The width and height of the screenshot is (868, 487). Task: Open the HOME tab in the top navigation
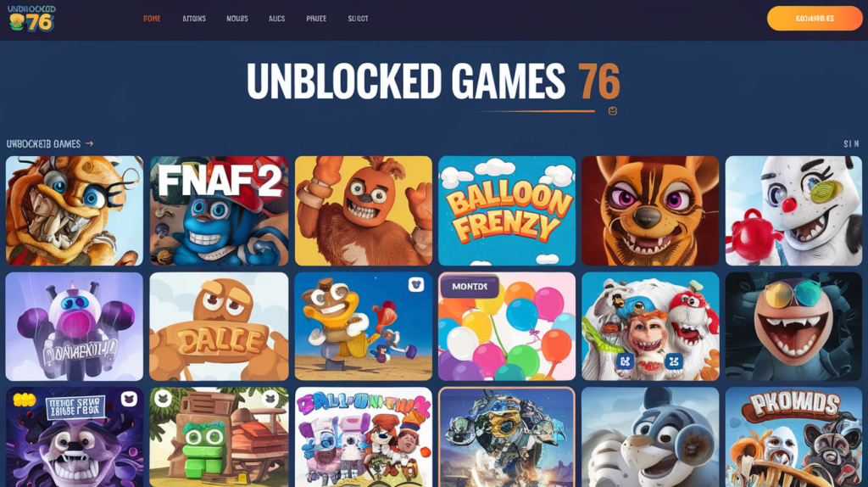pos(152,19)
